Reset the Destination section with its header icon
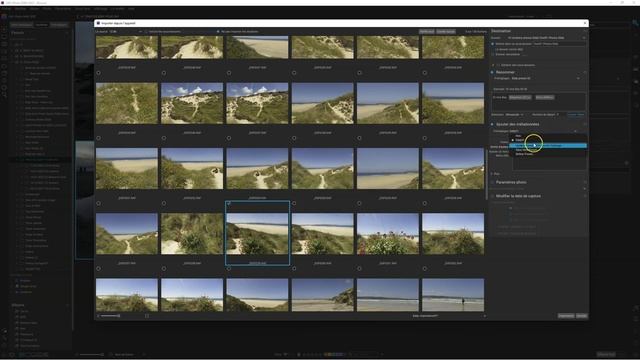 (x=584, y=31)
